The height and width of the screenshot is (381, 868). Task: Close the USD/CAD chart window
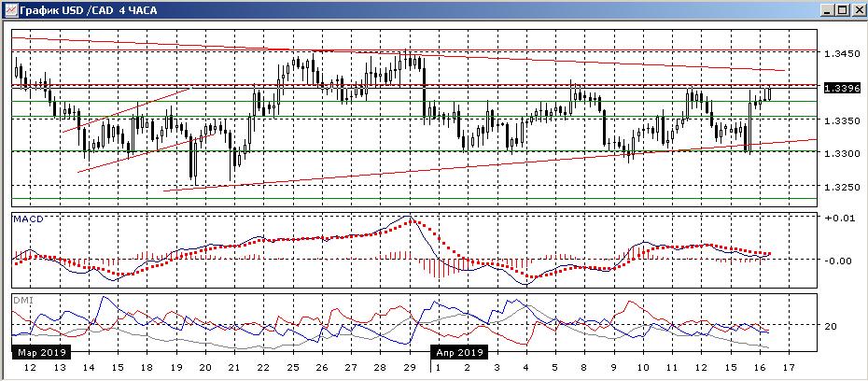pos(857,9)
